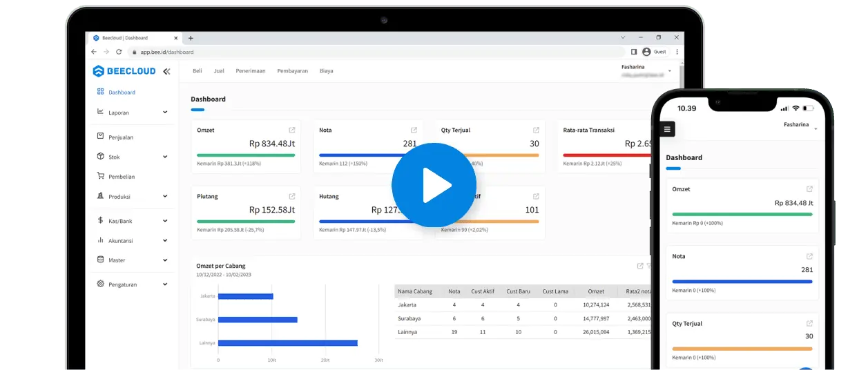Open Omzet card external link icon on laptop
The height and width of the screenshot is (370, 868).
pos(292,130)
